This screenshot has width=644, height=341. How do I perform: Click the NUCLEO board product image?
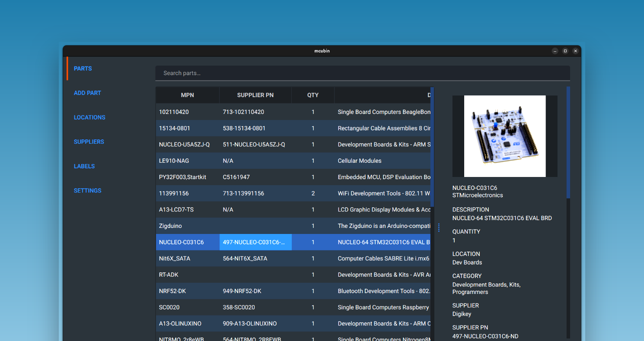504,136
